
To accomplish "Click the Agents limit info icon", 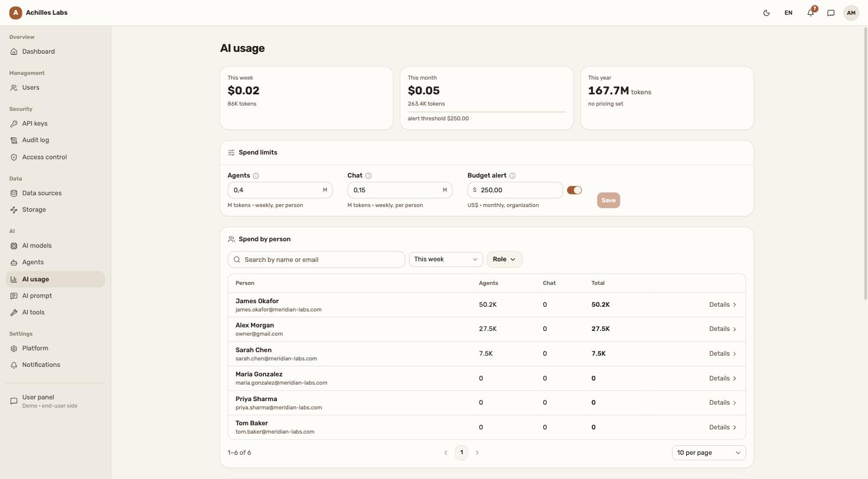I will (256, 176).
